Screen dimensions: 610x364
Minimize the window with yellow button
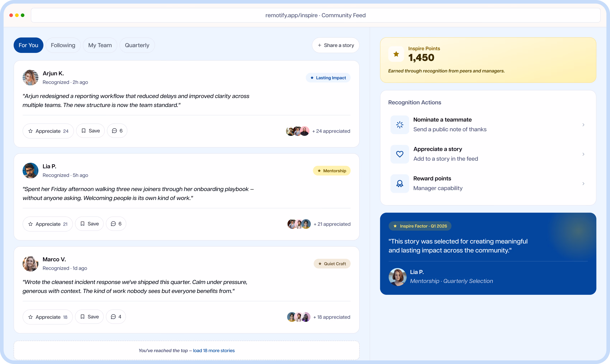(17, 15)
